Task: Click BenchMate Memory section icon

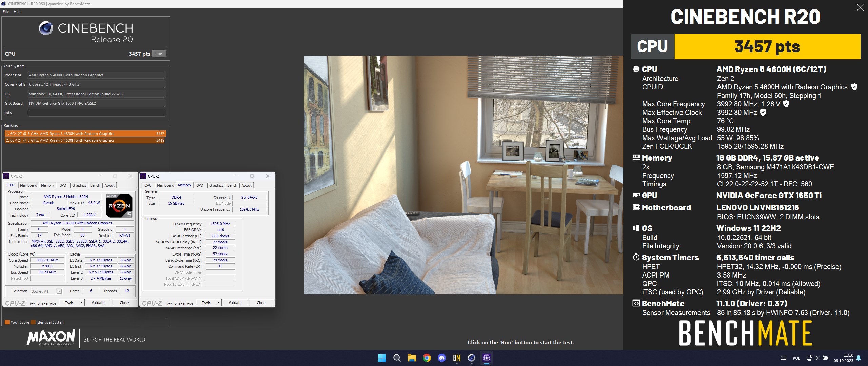Action: [x=636, y=158]
